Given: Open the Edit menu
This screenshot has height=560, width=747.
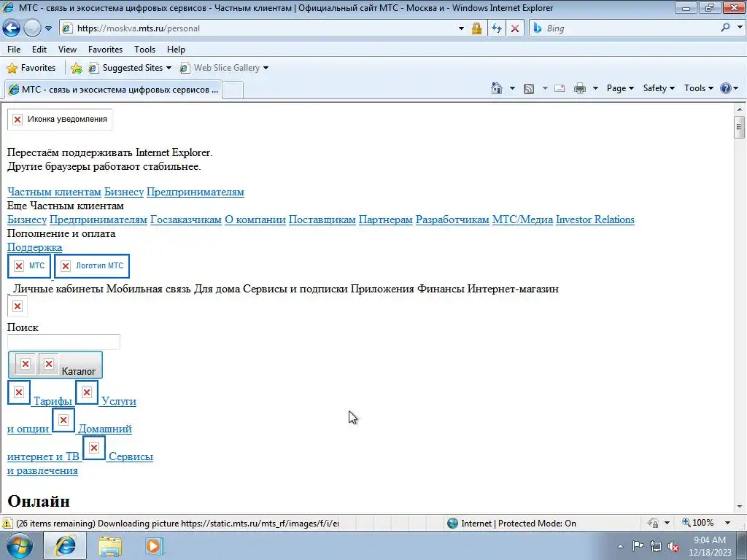Looking at the screenshot, I should pos(39,50).
